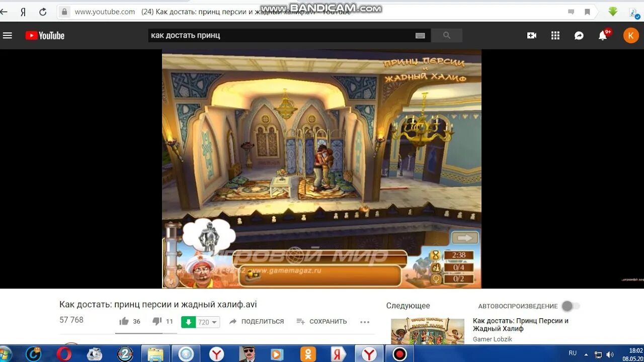Reload the page with the refresh icon
Screen dimensions: 644x362
[43, 12]
